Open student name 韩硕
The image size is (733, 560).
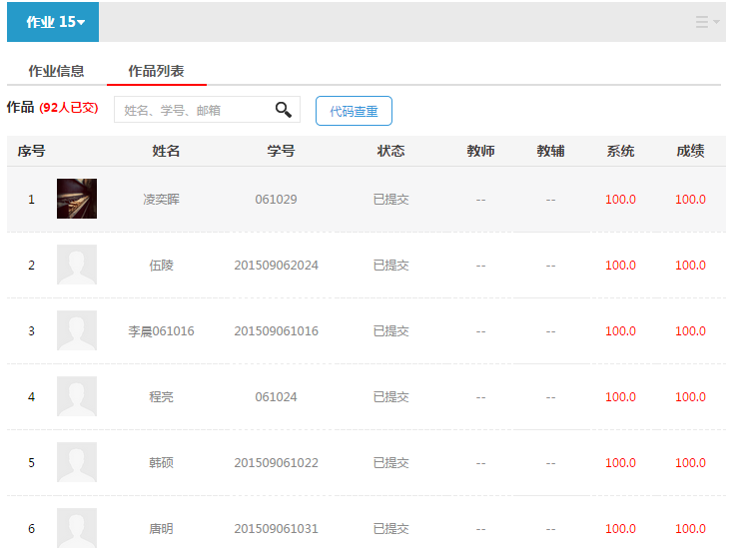(x=161, y=463)
